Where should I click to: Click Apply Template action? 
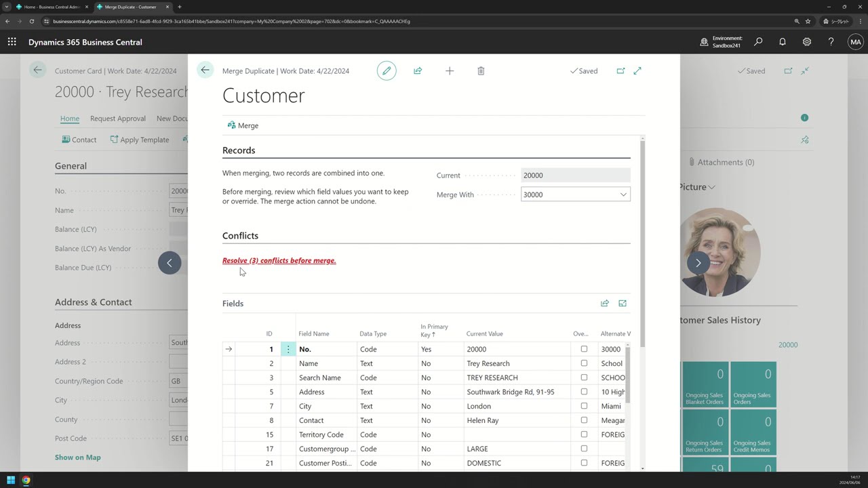(x=140, y=140)
